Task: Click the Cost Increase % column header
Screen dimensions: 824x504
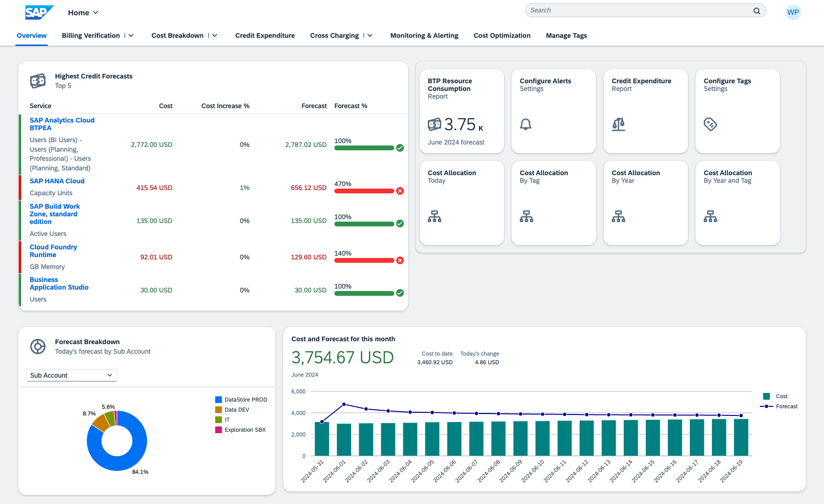Action: point(225,106)
